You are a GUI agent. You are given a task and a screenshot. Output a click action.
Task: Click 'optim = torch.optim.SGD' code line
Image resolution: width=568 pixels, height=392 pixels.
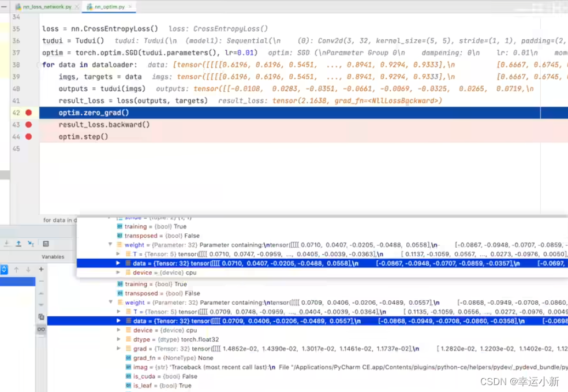coord(150,53)
